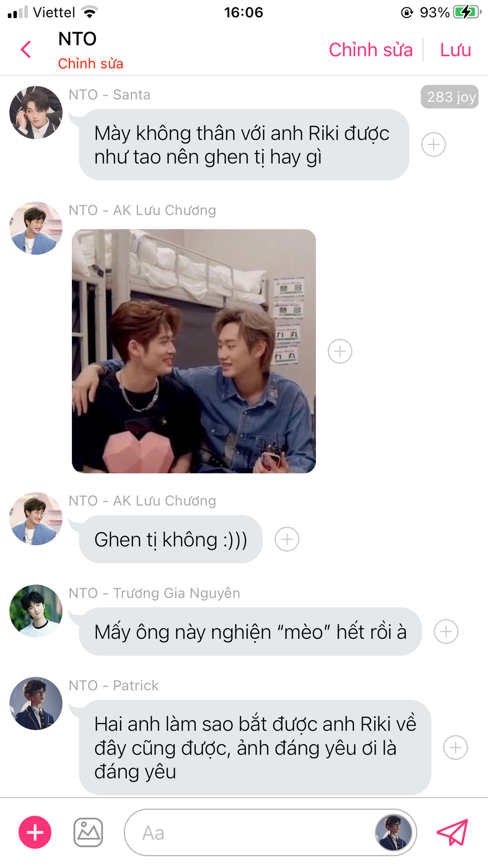Tap plus icon beside Patrick's message

tap(455, 748)
